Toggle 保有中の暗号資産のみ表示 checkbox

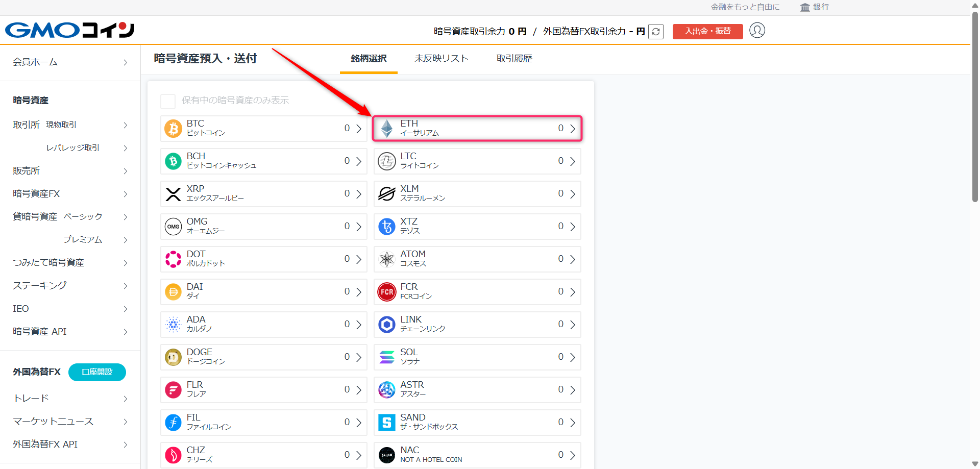(168, 101)
